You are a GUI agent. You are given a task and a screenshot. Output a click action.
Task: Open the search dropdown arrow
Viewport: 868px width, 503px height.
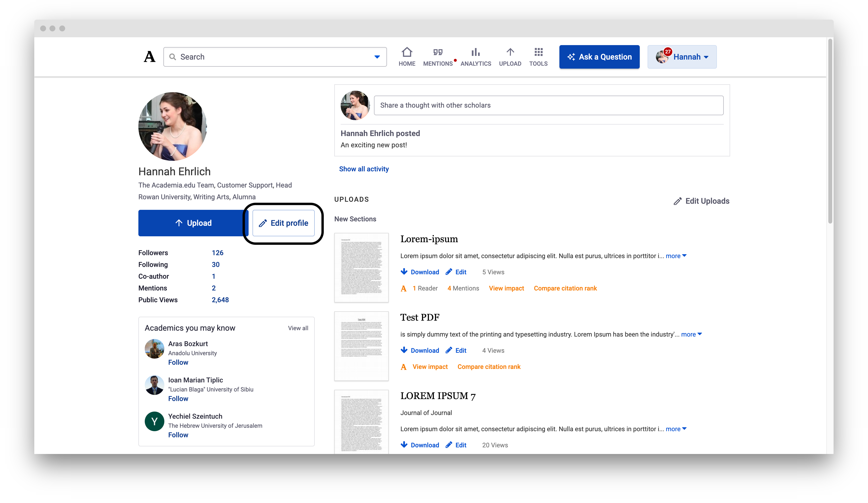click(377, 57)
